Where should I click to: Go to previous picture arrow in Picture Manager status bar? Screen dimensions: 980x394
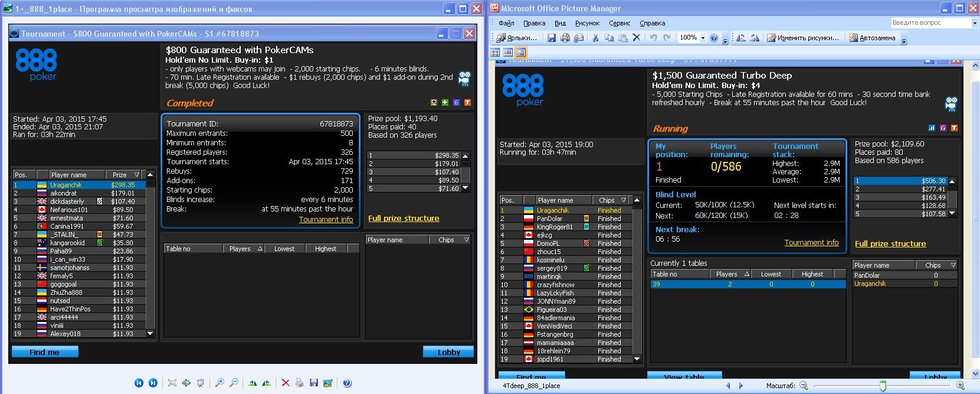[x=728, y=386]
